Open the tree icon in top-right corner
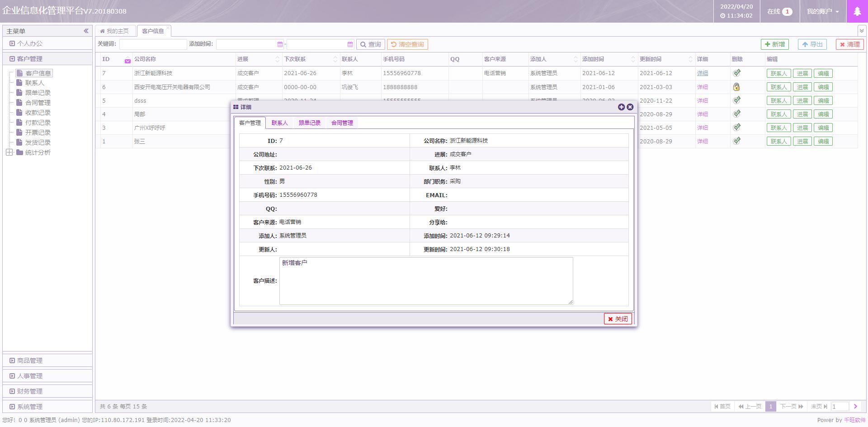 tap(857, 11)
